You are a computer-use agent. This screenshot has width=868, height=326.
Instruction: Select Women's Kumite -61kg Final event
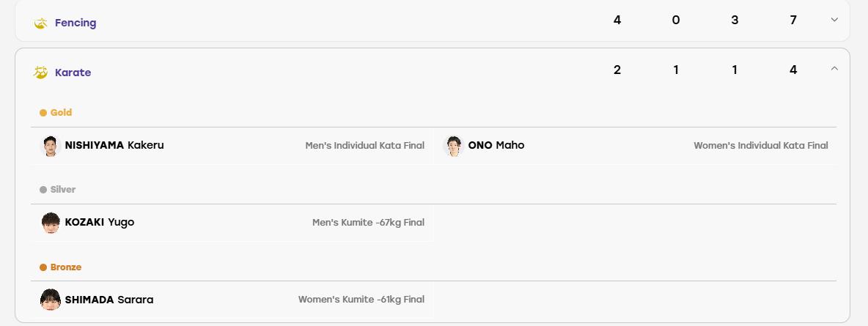pyautogui.click(x=361, y=300)
